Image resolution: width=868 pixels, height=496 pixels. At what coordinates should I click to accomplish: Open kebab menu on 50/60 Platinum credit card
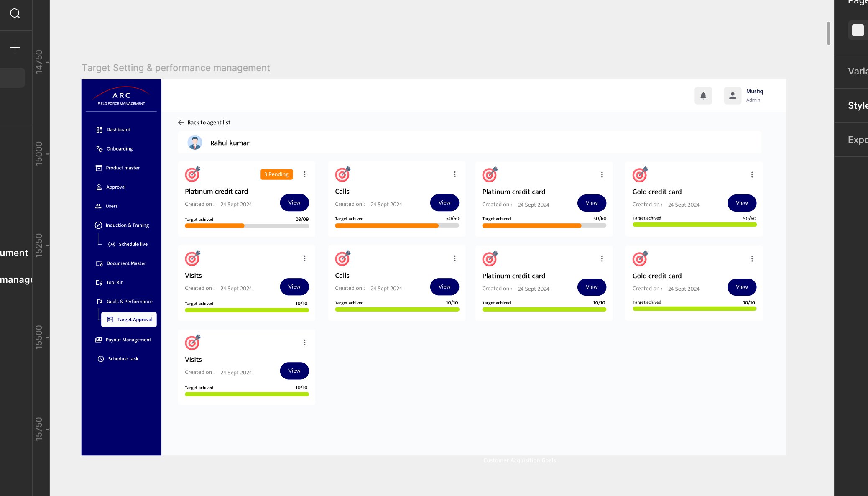point(602,175)
